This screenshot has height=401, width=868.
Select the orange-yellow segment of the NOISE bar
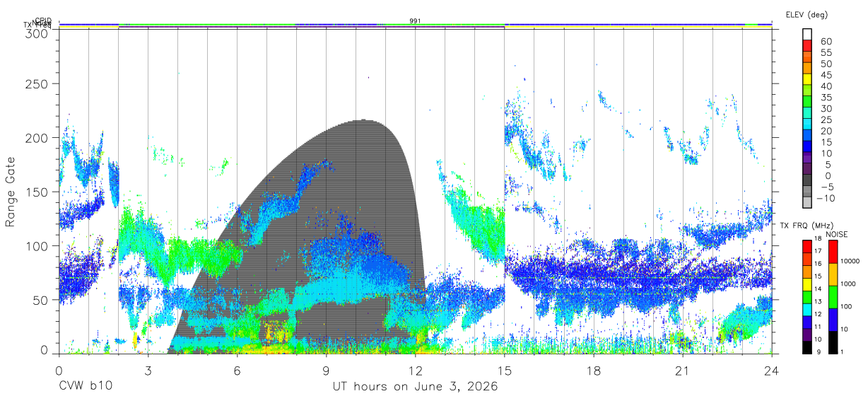click(x=833, y=274)
